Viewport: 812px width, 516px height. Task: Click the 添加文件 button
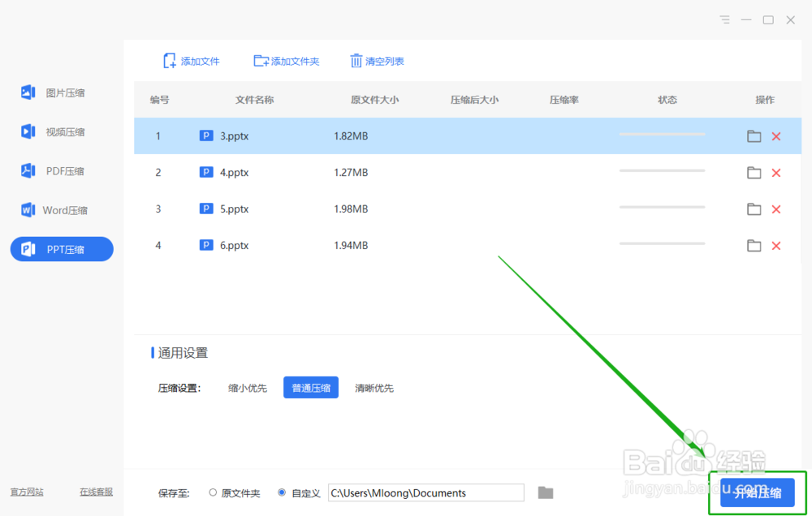191,61
